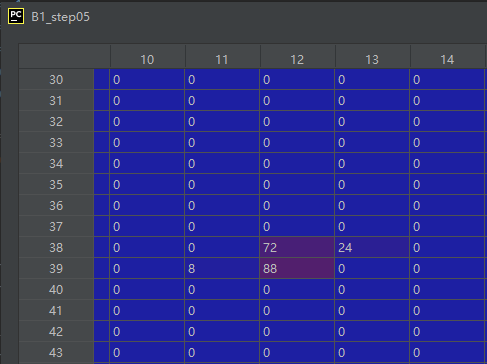Image resolution: width=487 pixels, height=364 pixels.
Task: Click row 42 column 10 cell
Action: 147,331
